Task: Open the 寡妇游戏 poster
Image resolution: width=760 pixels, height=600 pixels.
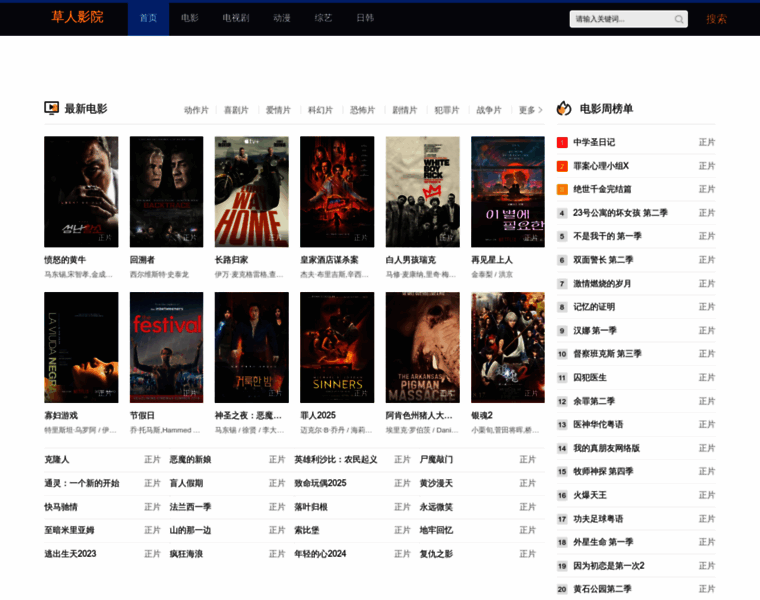Action: tap(81, 347)
